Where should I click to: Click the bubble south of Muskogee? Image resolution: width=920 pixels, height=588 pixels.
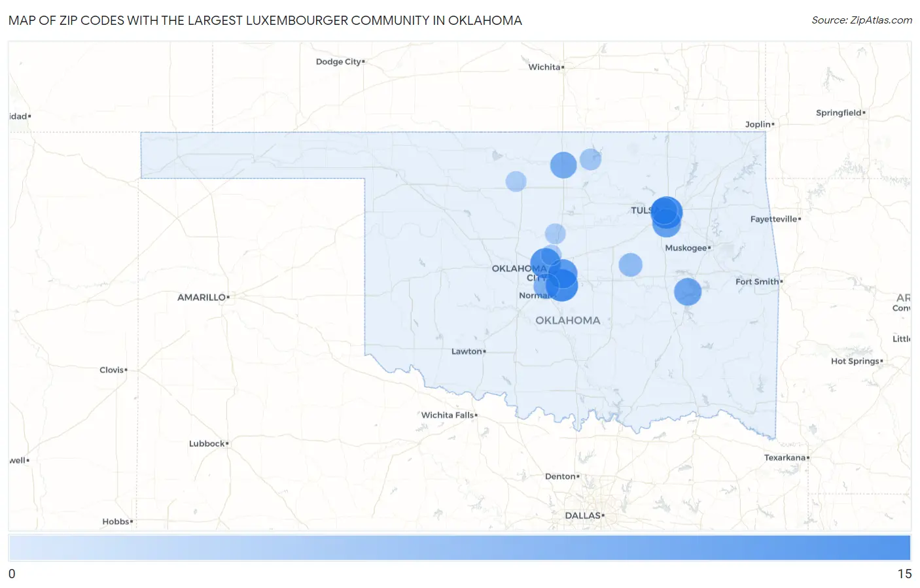click(688, 292)
